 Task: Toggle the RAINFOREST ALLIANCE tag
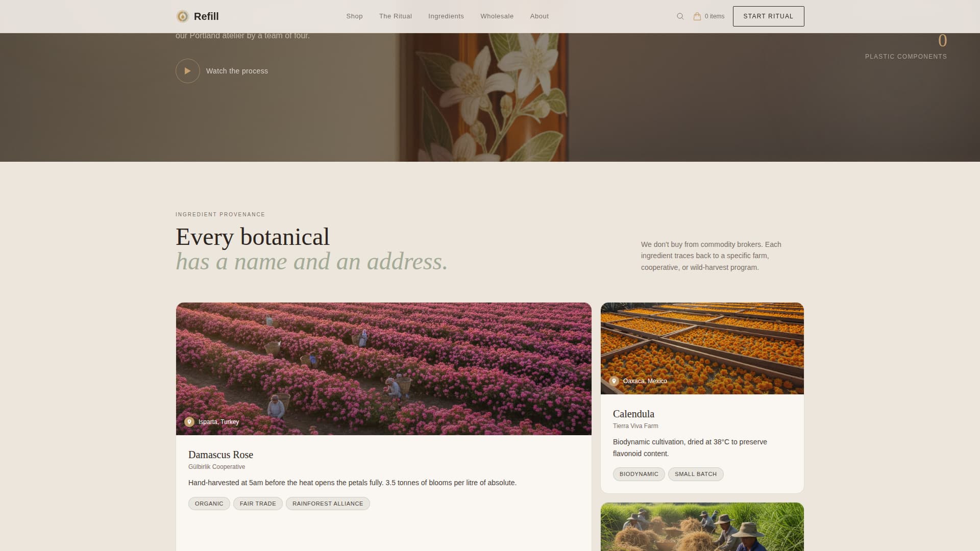pyautogui.click(x=328, y=503)
